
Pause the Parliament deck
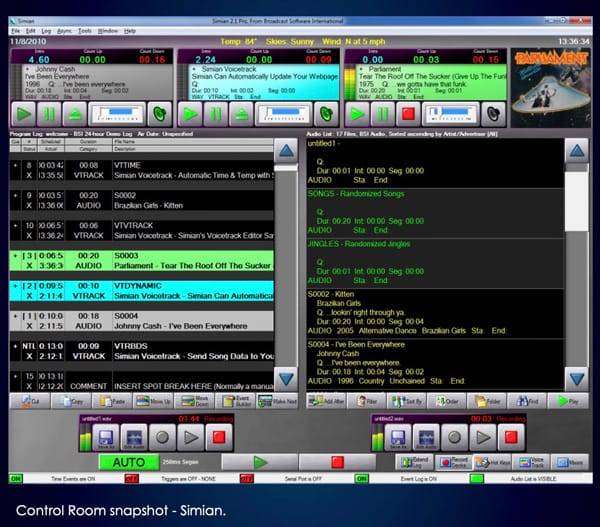pos(383,114)
